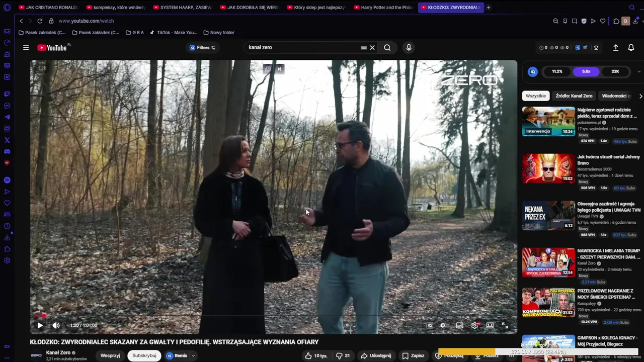
Task: Show more chips with right arrow
Action: (640, 96)
